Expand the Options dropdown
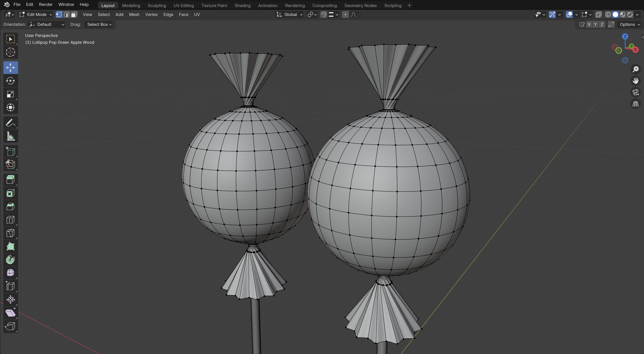Viewport: 644px width, 354px height. [x=630, y=25]
